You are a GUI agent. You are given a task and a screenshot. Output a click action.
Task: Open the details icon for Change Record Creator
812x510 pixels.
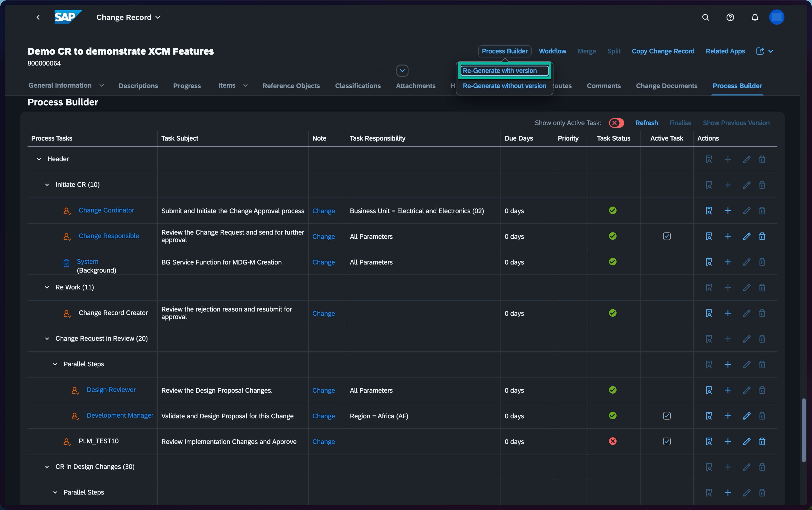pyautogui.click(x=709, y=313)
